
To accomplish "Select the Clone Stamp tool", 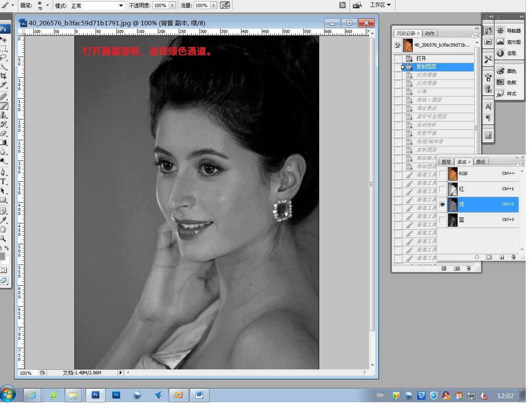I will (4, 115).
